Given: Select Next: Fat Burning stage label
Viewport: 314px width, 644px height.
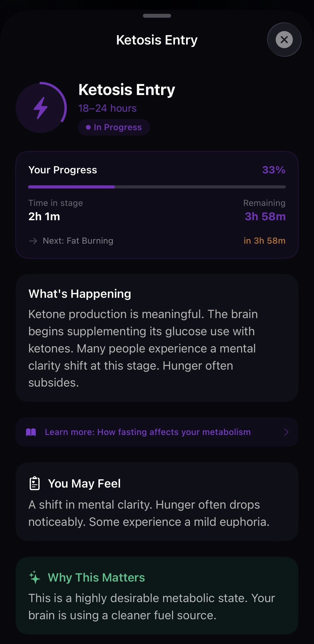Looking at the screenshot, I should pos(78,241).
